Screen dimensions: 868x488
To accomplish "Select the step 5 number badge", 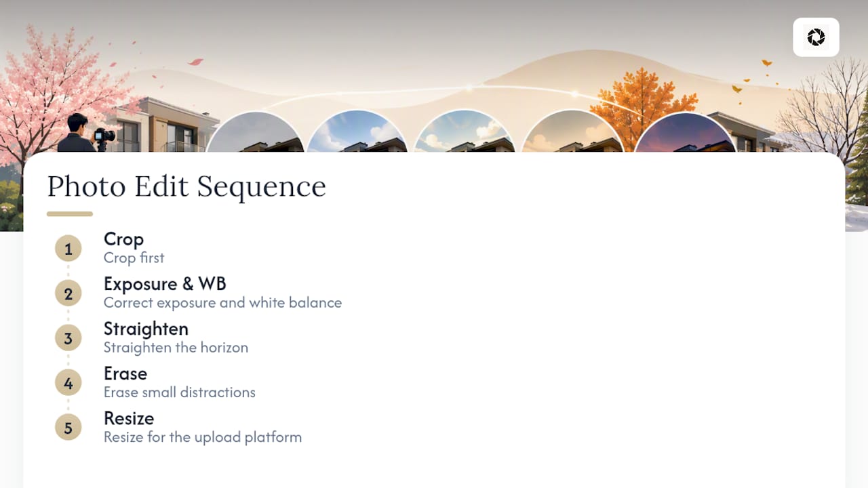I will [x=68, y=428].
